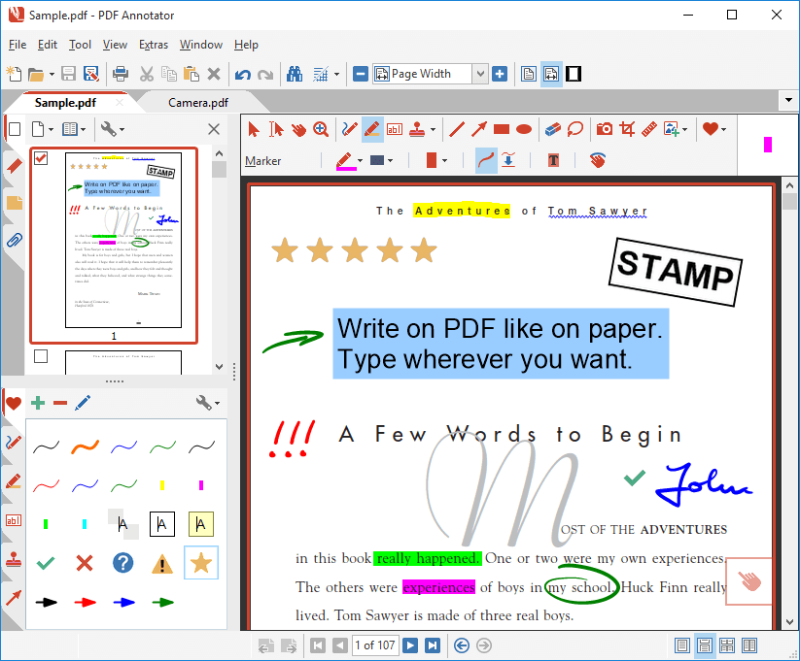This screenshot has width=800, height=661.
Task: Click the page number field '1 of 107'
Action: 375,645
